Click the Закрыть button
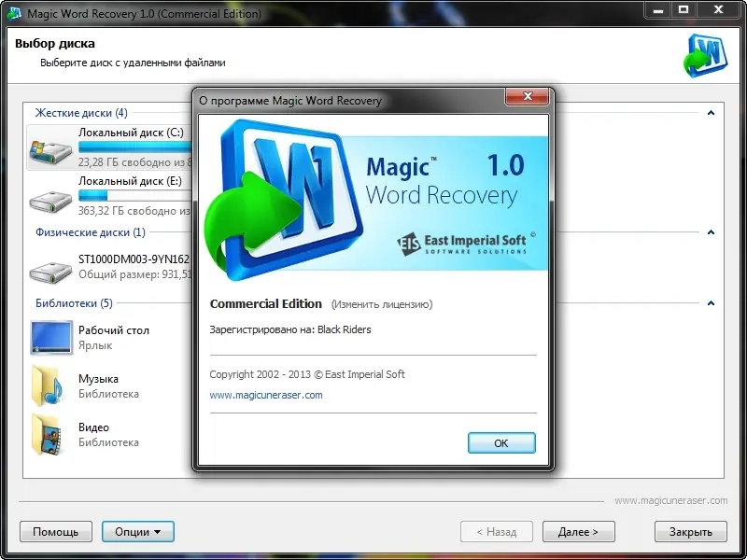The height and width of the screenshot is (560, 747). pos(691,531)
